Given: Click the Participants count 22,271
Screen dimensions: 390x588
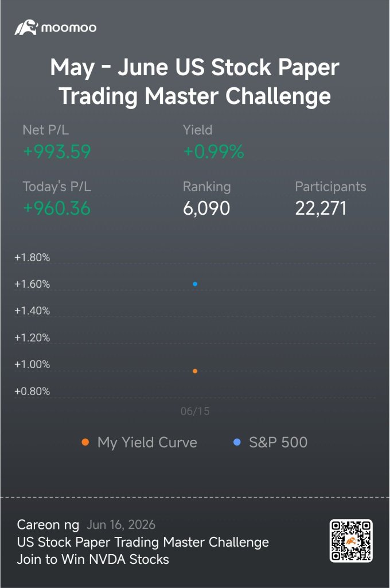Looking at the screenshot, I should [x=321, y=208].
